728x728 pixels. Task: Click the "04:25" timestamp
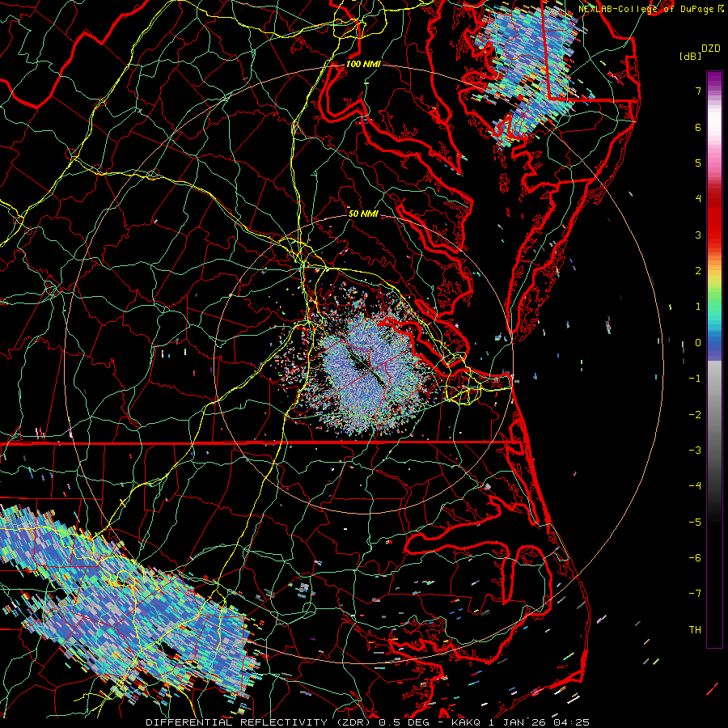pos(573,722)
